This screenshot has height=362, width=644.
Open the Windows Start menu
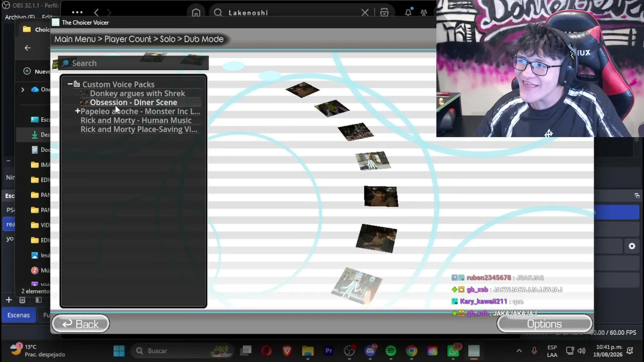coord(119,351)
